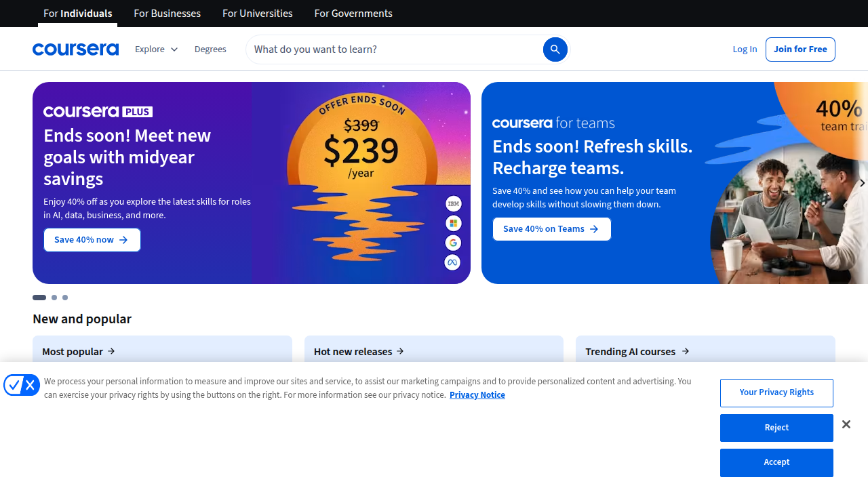The width and height of the screenshot is (868, 488).
Task: Switch to For Universities tab
Action: point(258,14)
